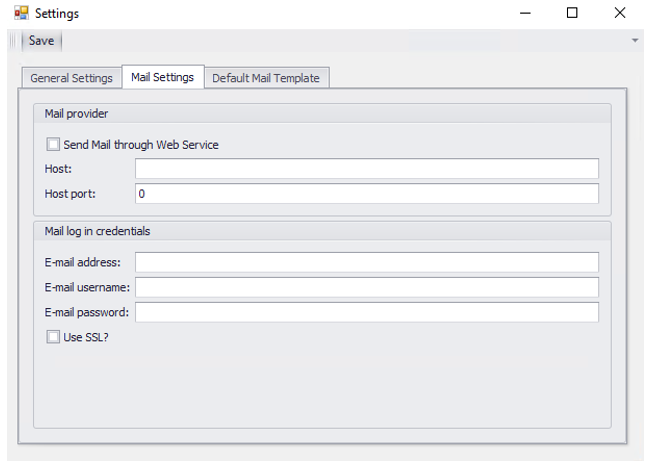
Task: Click the Mail provider group header
Action: coord(77,113)
